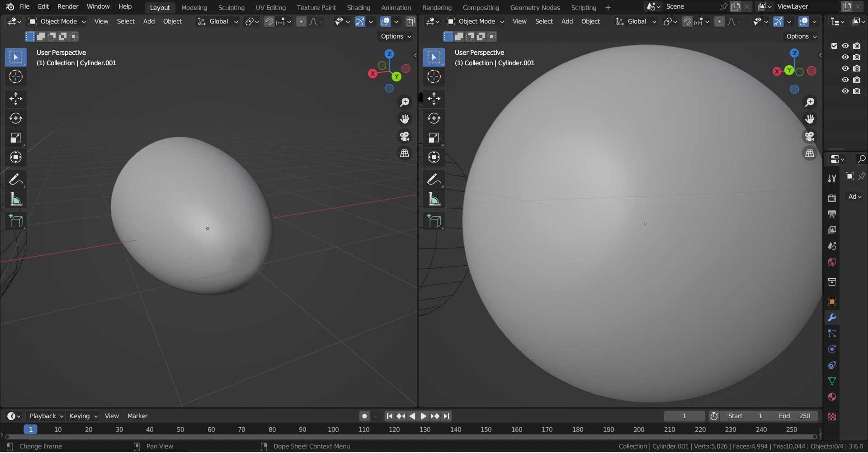868x453 pixels.
Task: Click the current frame number field
Action: 684,416
